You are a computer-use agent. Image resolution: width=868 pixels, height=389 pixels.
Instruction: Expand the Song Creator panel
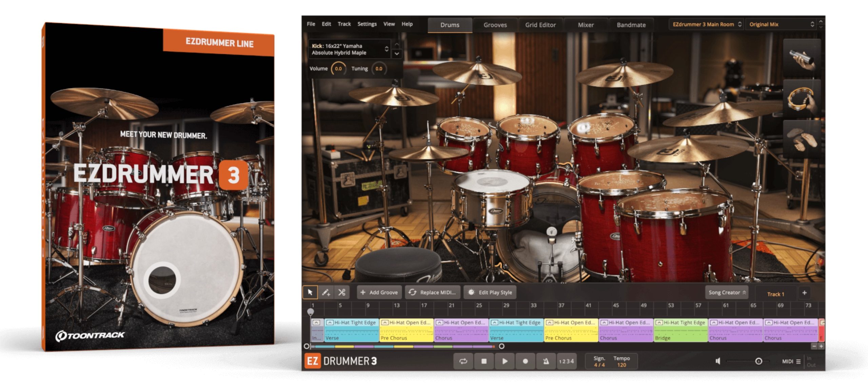(x=727, y=292)
